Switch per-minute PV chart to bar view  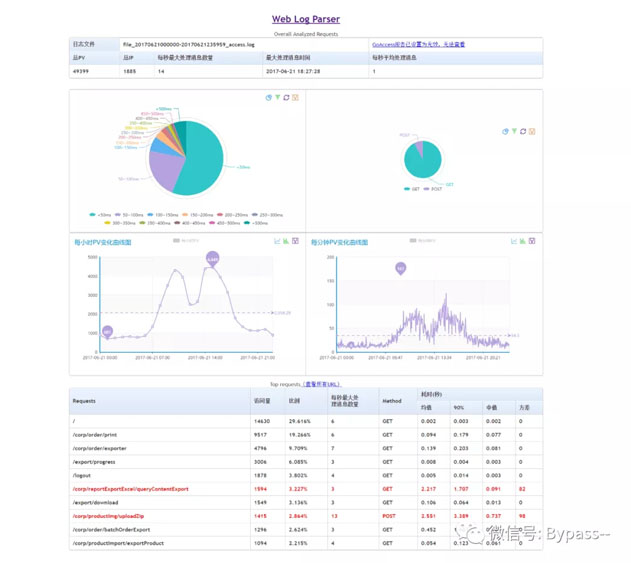tap(523, 241)
